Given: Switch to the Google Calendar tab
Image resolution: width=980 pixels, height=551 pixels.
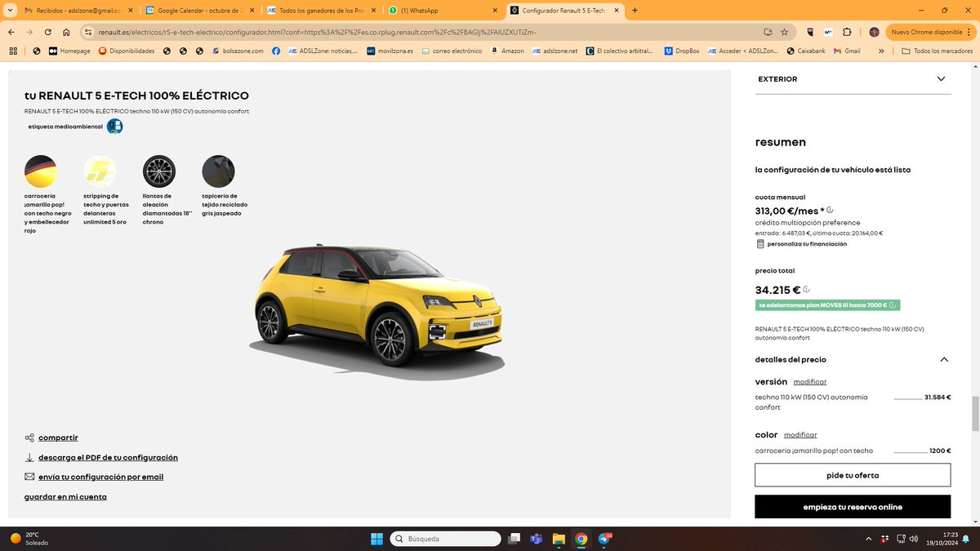Looking at the screenshot, I should [x=200, y=11].
